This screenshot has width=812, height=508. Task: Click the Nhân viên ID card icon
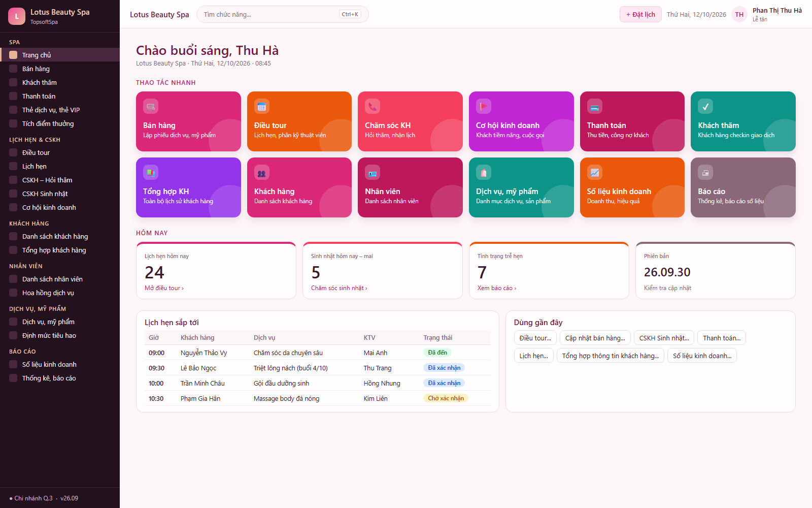pos(373,172)
